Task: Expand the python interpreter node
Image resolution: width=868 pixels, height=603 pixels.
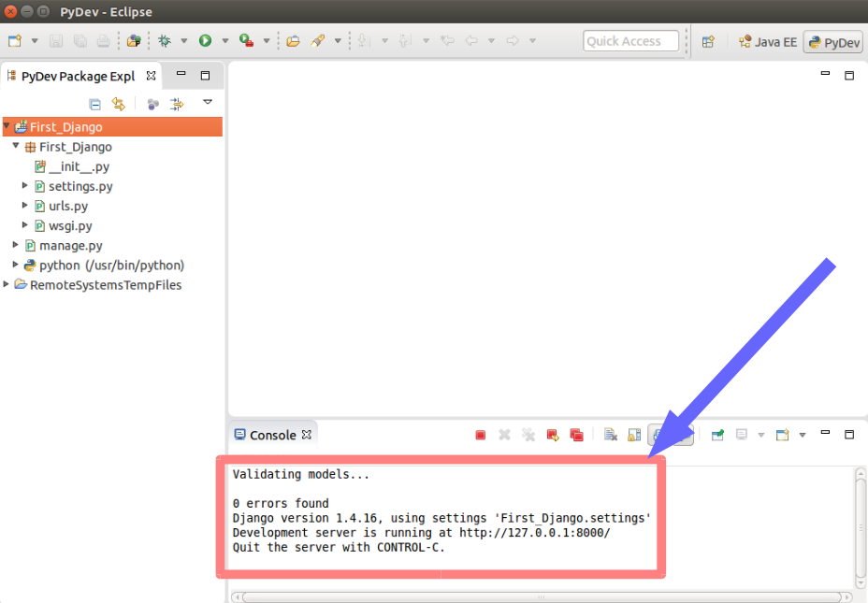Action: coord(16,265)
